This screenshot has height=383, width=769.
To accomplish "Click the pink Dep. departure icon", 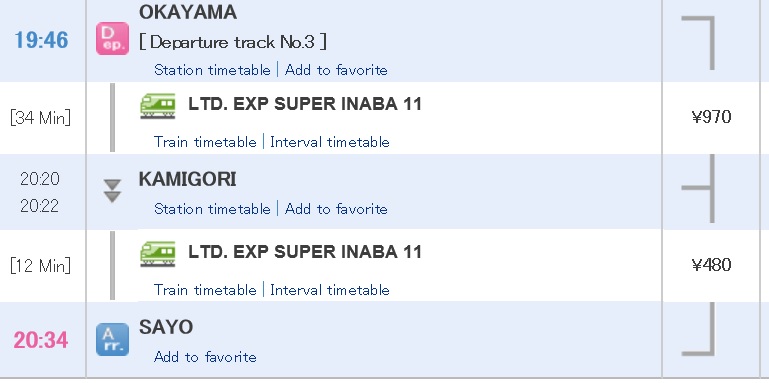I will pyautogui.click(x=112, y=38).
